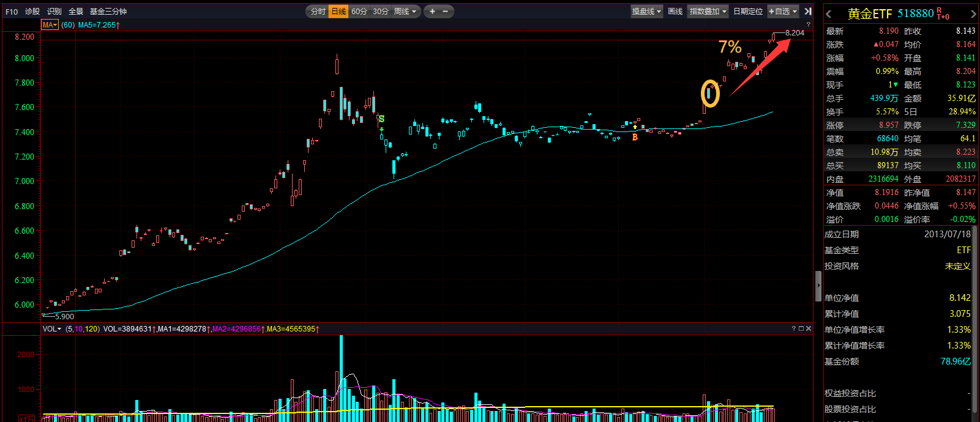Maximize the VOL indicator panel
The width and height of the screenshot is (980, 422).
coord(801,328)
